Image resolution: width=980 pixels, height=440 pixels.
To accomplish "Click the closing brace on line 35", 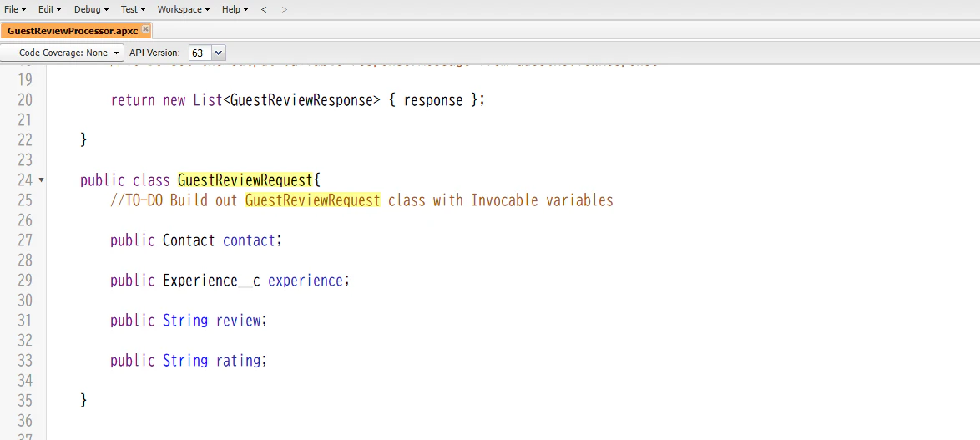I will pos(83,400).
